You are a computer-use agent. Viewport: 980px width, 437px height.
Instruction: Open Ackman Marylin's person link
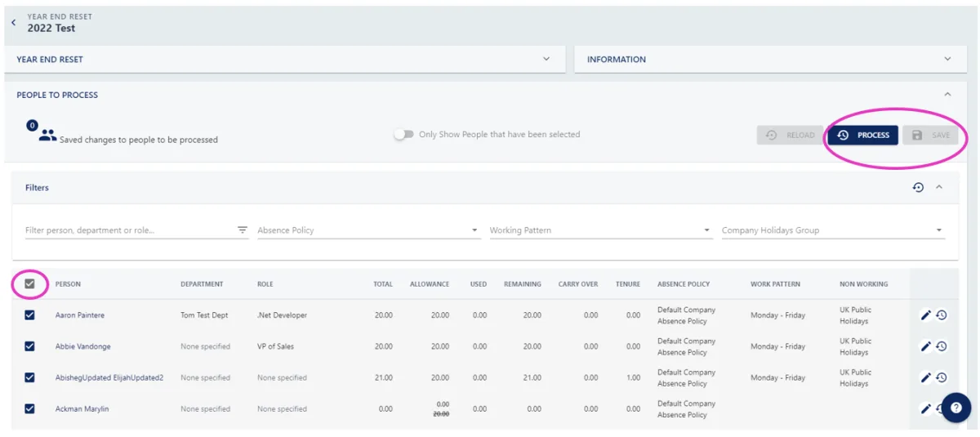[82, 408]
